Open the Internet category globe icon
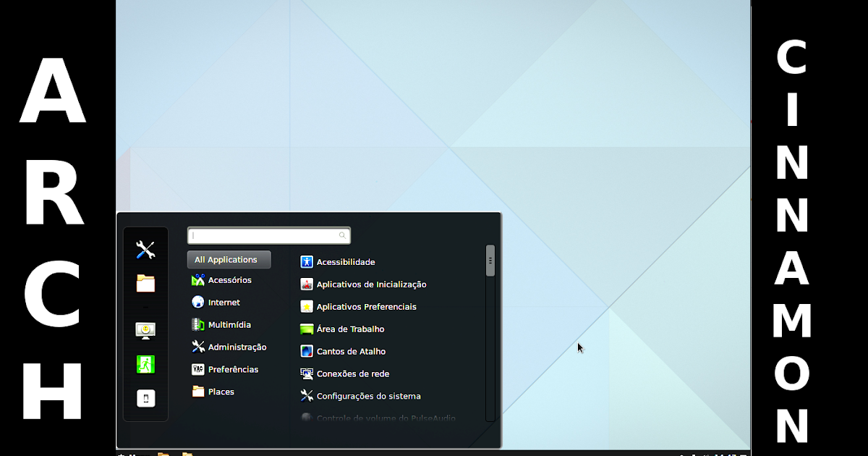 coord(197,302)
